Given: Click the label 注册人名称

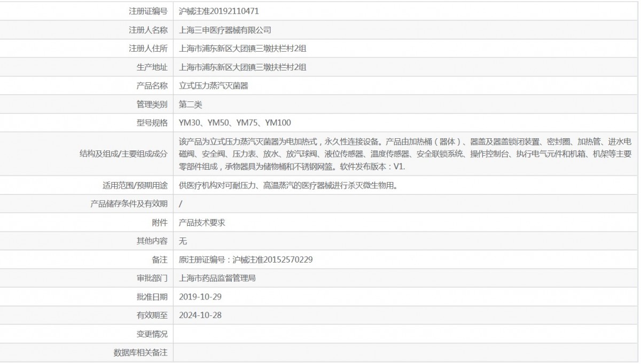Looking at the screenshot, I should [x=148, y=30].
